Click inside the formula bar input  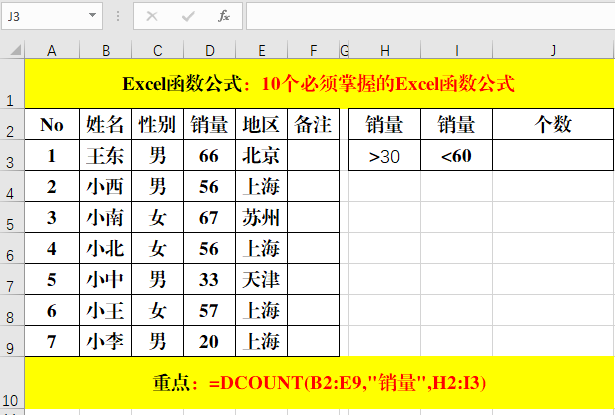click(430, 16)
